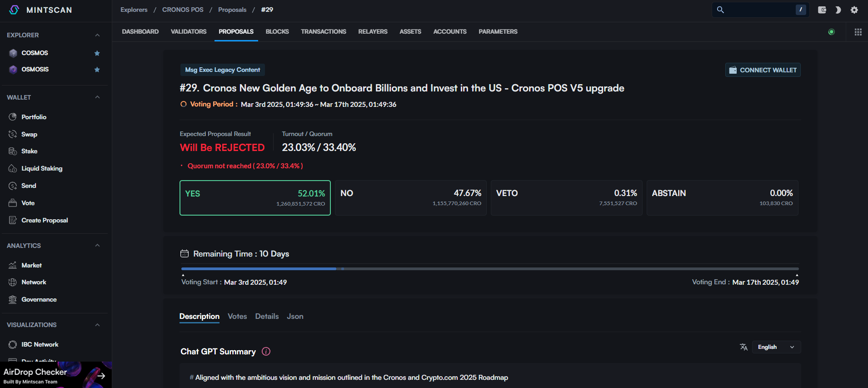Open the Json sub-tab
The width and height of the screenshot is (868, 388).
[295, 317]
